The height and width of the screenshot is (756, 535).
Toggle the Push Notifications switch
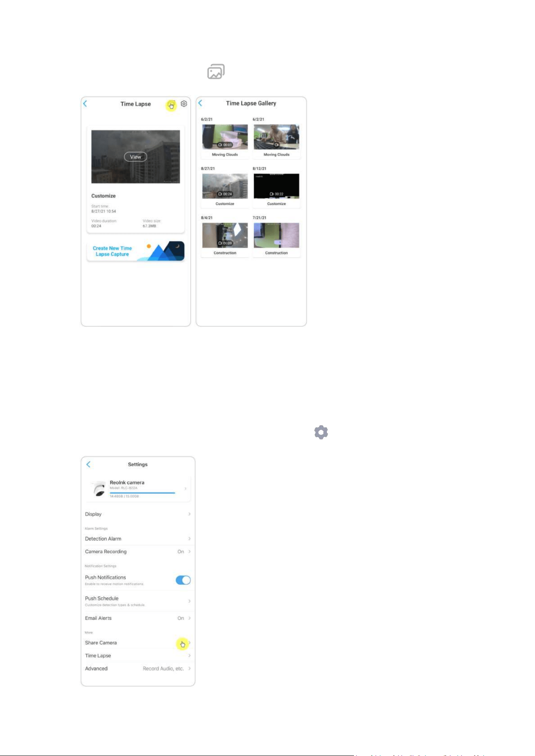pos(183,580)
